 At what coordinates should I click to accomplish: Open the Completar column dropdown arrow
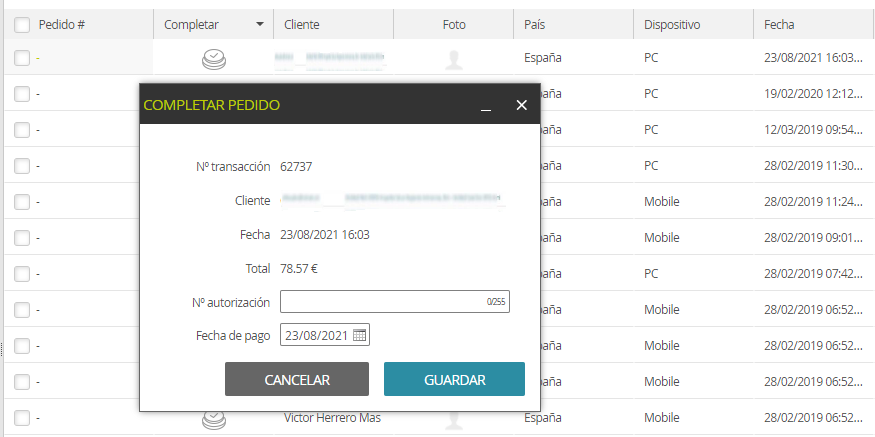pyautogui.click(x=259, y=25)
